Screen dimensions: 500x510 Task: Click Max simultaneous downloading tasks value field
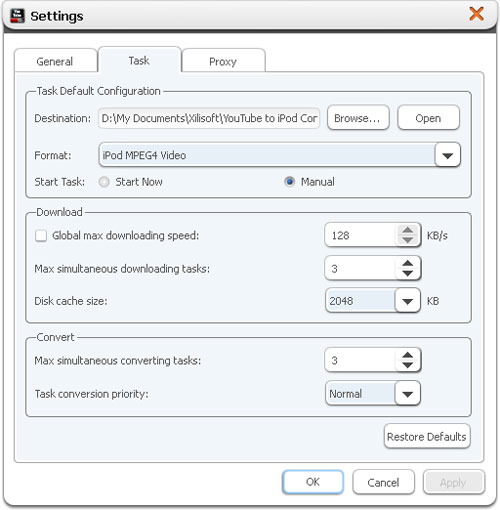(x=361, y=268)
